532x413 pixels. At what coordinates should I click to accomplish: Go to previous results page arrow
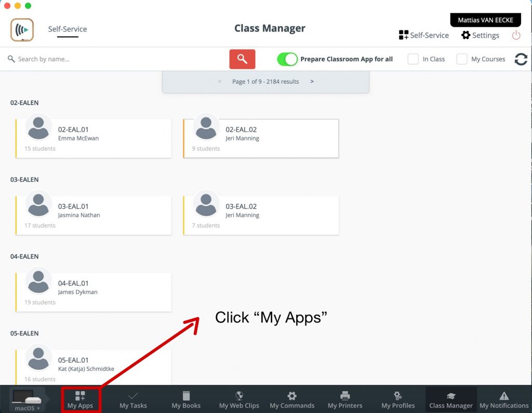coord(220,82)
